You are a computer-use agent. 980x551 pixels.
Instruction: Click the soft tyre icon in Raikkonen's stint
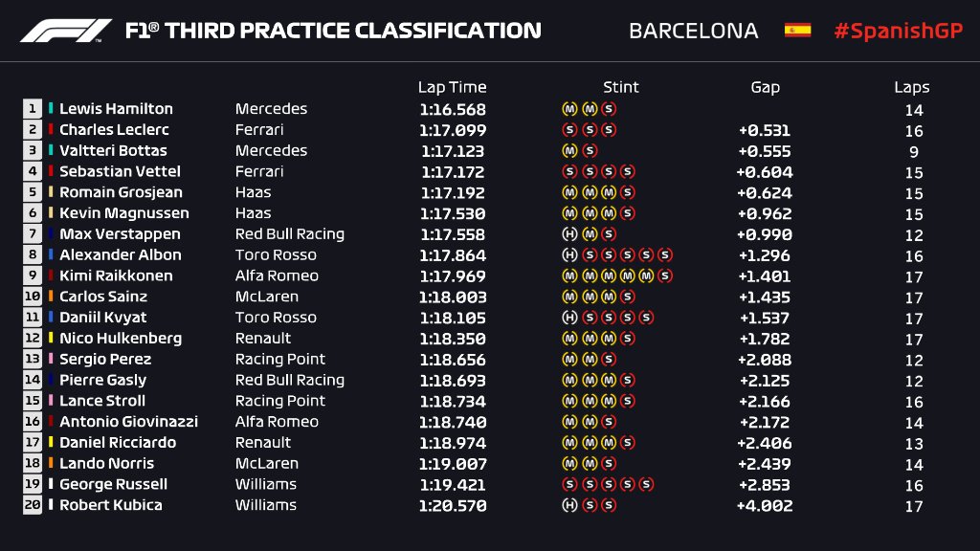click(x=665, y=276)
